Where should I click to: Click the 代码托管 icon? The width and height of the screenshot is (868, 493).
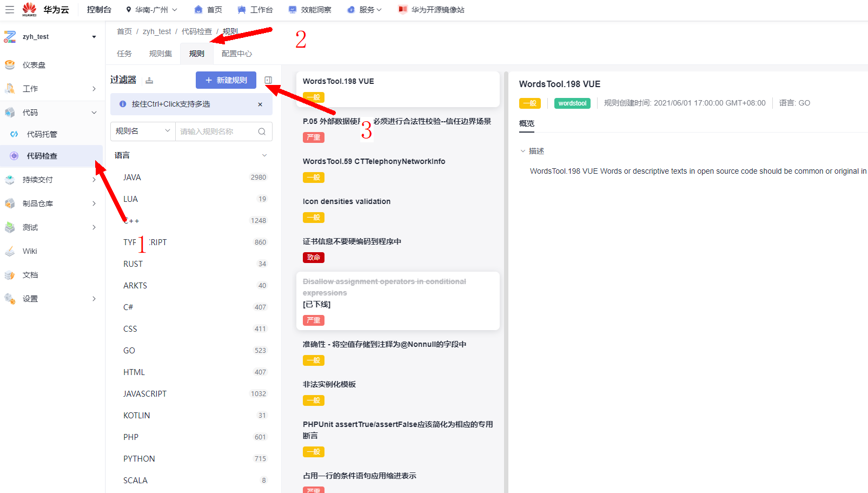click(14, 134)
